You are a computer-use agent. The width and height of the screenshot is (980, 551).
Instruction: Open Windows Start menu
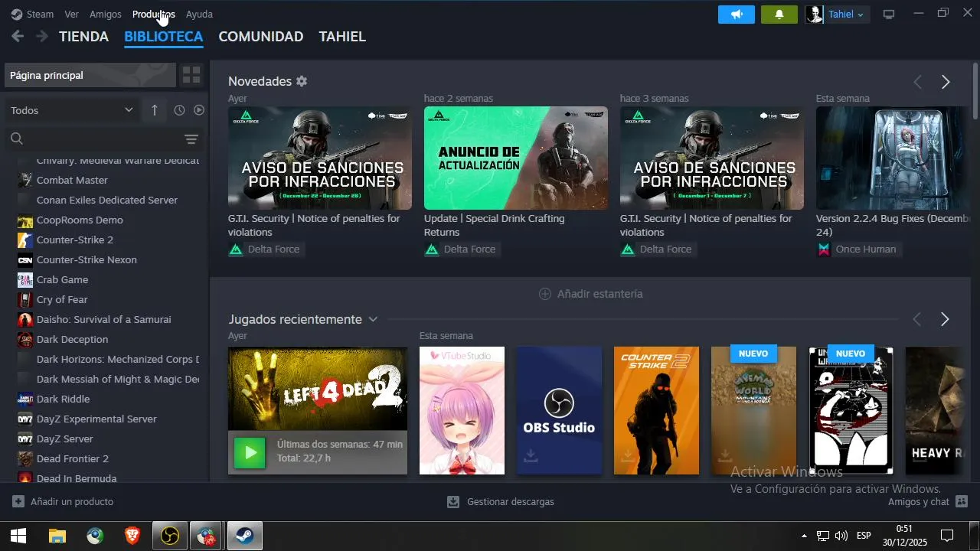pyautogui.click(x=18, y=536)
